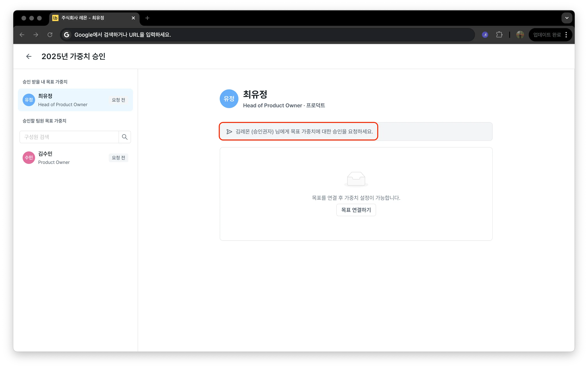Open the Chrome profile avatar
Screen dimensions: 588x368
click(x=520, y=35)
